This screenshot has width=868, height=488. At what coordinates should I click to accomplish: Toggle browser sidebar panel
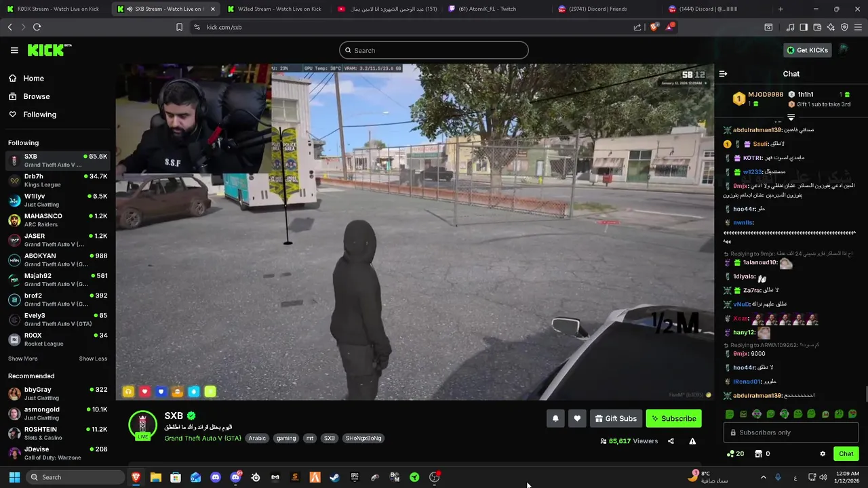click(x=804, y=27)
